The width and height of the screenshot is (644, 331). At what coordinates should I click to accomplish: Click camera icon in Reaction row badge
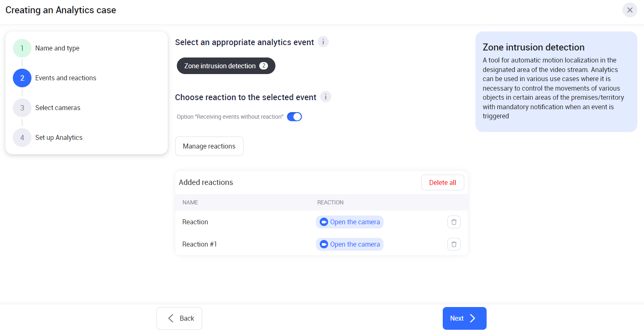pyautogui.click(x=324, y=222)
